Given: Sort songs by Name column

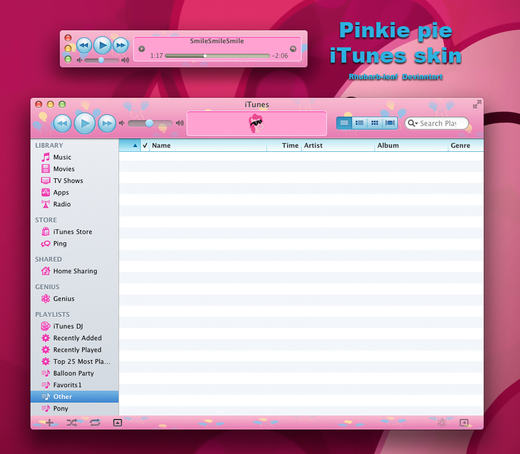Looking at the screenshot, I should click(208, 145).
